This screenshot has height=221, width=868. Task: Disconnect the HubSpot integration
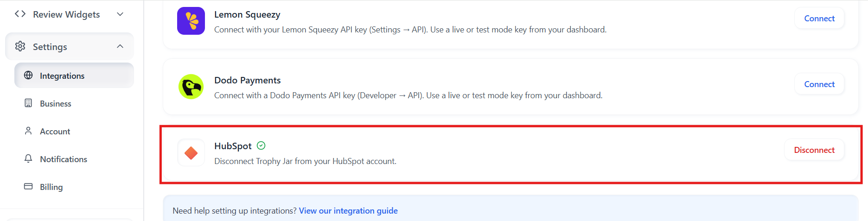814,150
